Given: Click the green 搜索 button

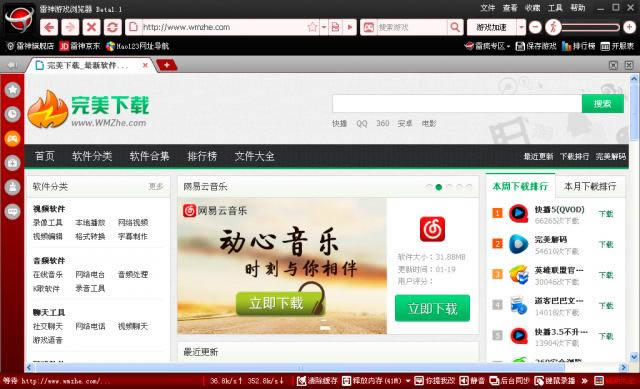Looking at the screenshot, I should coord(603,104).
